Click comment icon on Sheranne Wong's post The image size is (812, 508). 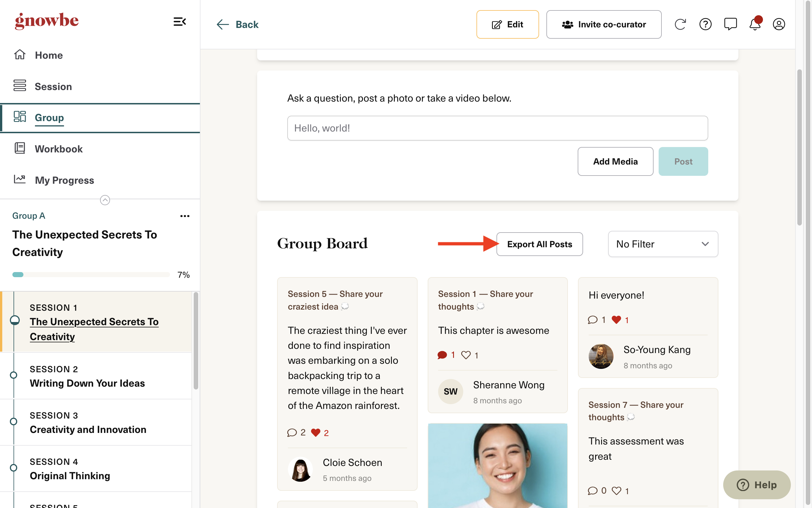pyautogui.click(x=442, y=355)
